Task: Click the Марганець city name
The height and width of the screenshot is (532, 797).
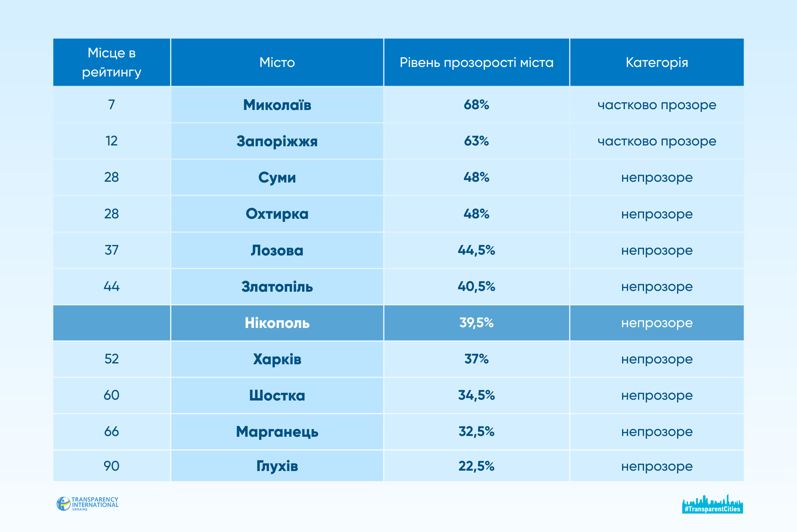Action: [277, 432]
